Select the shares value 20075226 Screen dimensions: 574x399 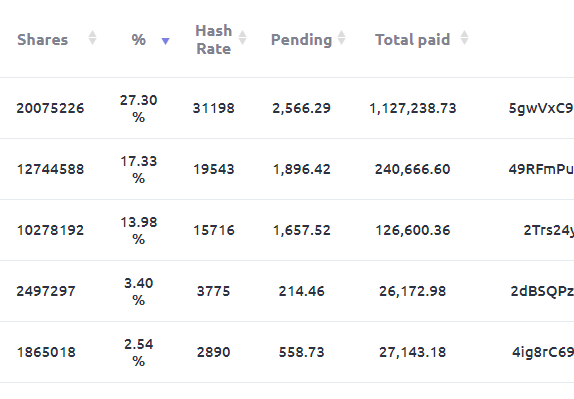click(51, 108)
